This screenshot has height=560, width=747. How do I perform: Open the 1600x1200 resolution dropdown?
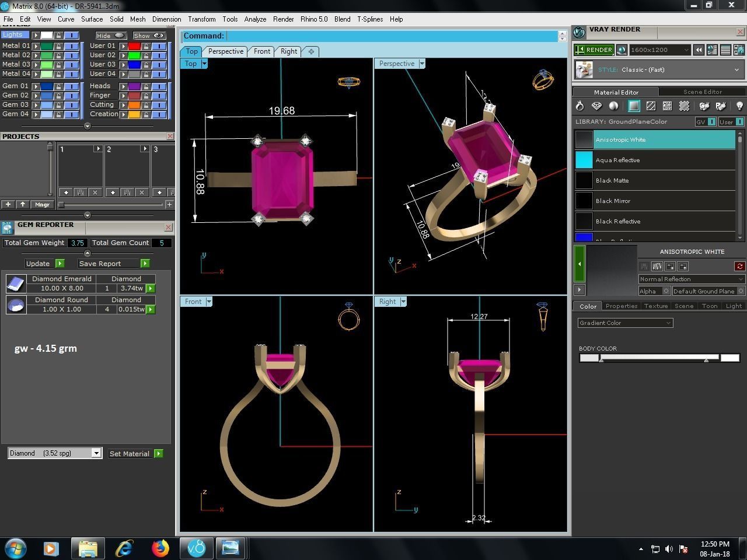coord(660,50)
